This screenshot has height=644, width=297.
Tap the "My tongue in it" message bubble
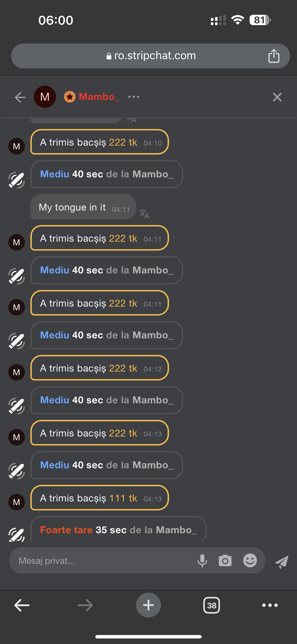click(x=83, y=207)
